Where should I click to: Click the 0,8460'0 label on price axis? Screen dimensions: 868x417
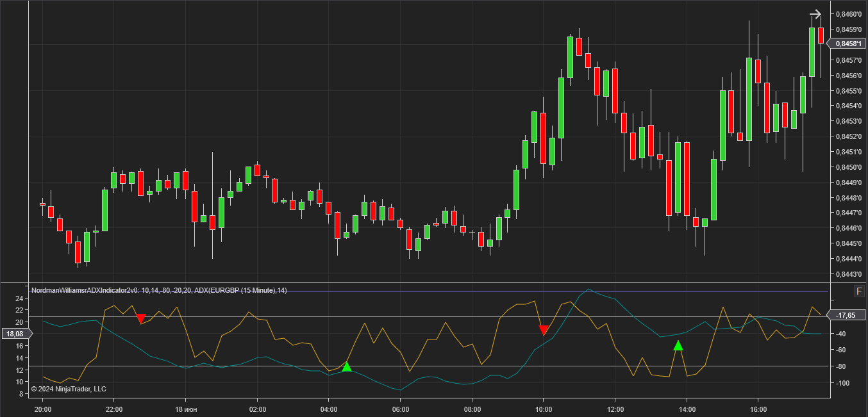(x=849, y=14)
